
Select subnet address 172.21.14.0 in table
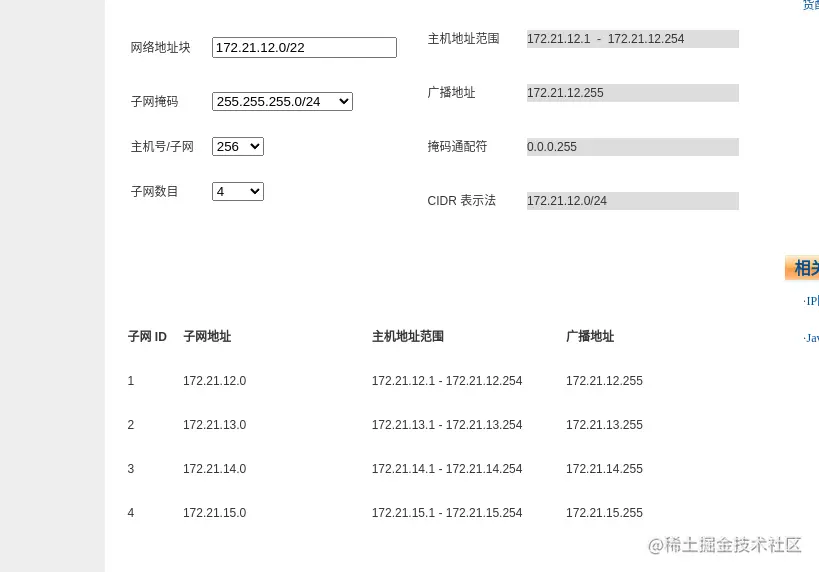214,469
